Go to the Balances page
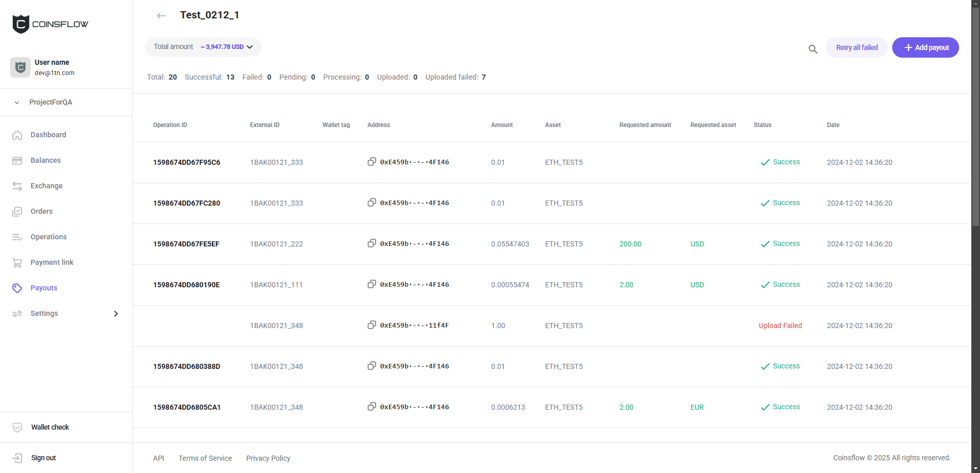The width and height of the screenshot is (980, 473). click(45, 160)
